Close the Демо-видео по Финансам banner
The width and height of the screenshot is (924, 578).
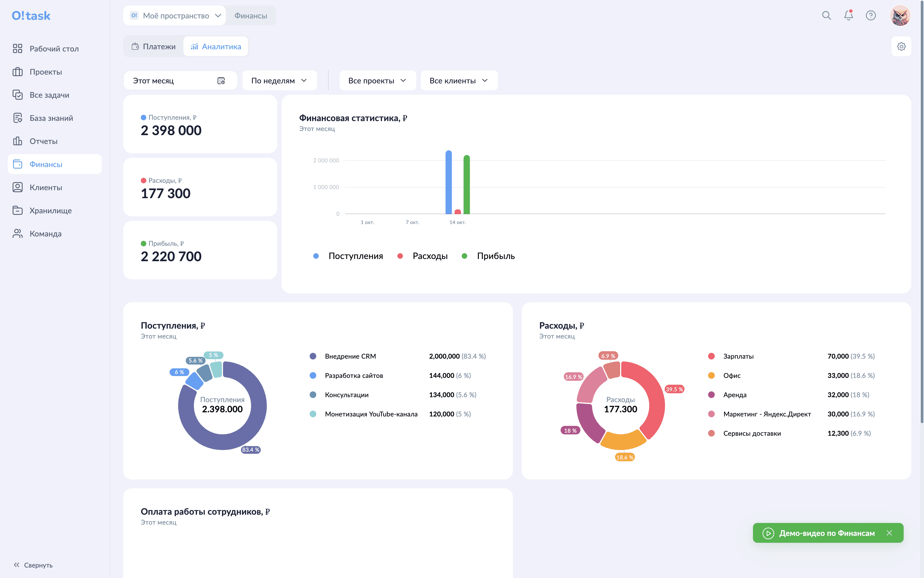[889, 533]
